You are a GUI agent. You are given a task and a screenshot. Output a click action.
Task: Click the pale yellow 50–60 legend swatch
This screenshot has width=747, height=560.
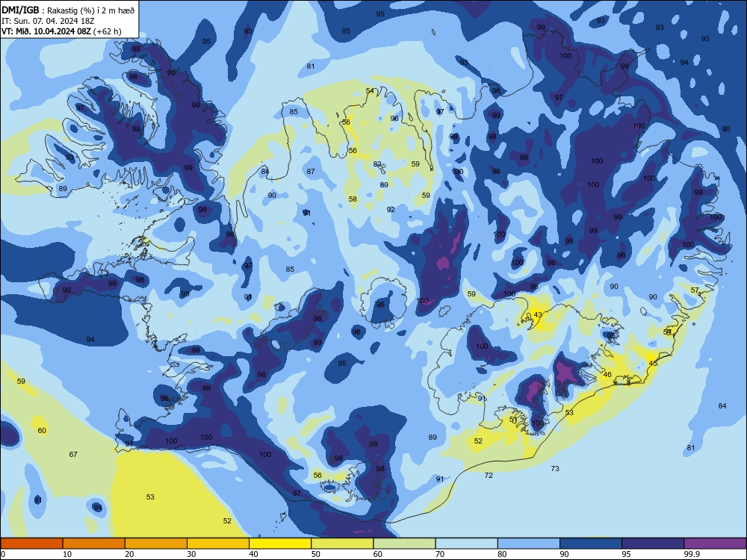342,544
